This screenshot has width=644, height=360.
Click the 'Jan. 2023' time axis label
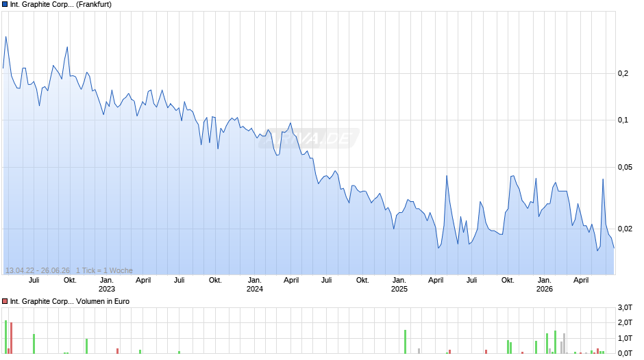[107, 285]
